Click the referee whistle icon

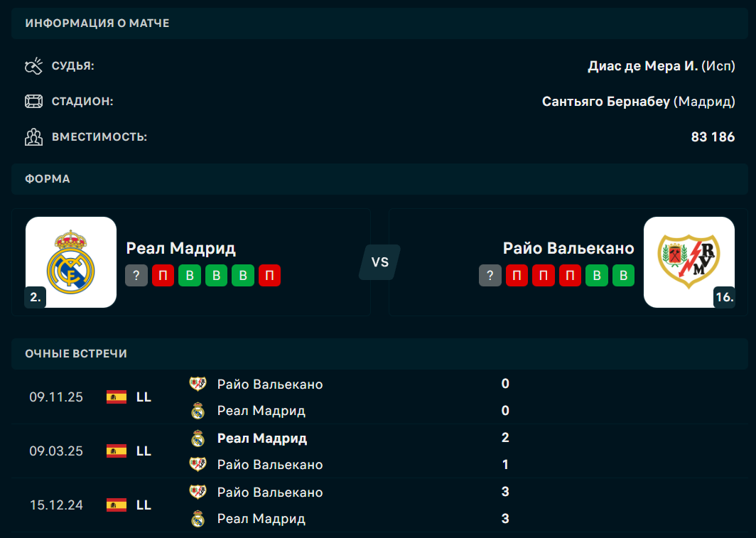(x=33, y=66)
